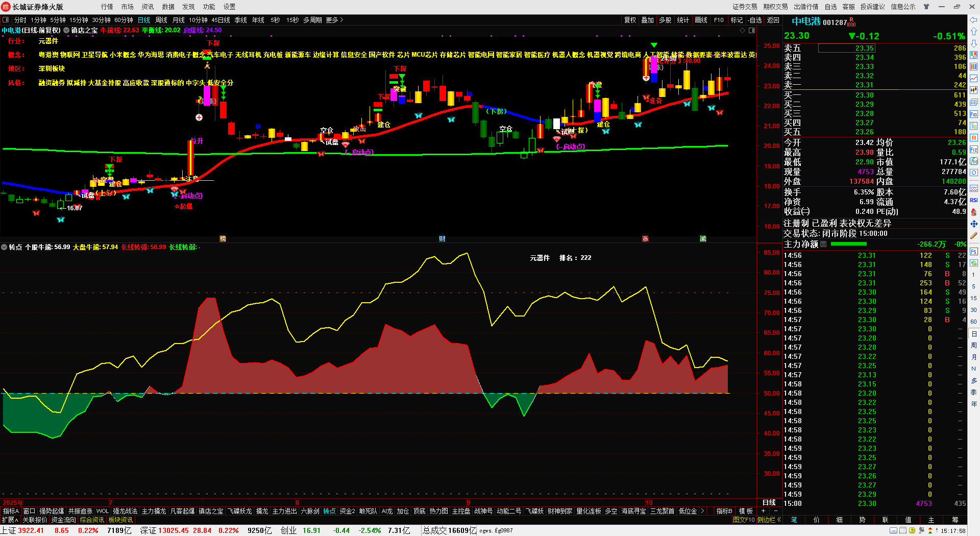The image size is (980, 536).
Task: Expand the 扩展 panel at bottom left
Action: click(x=10, y=520)
